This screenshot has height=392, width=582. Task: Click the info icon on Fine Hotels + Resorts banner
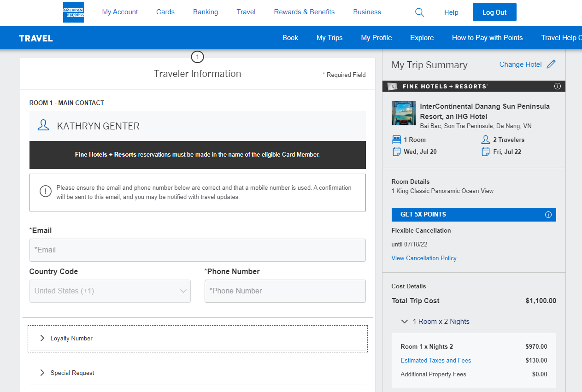558,86
